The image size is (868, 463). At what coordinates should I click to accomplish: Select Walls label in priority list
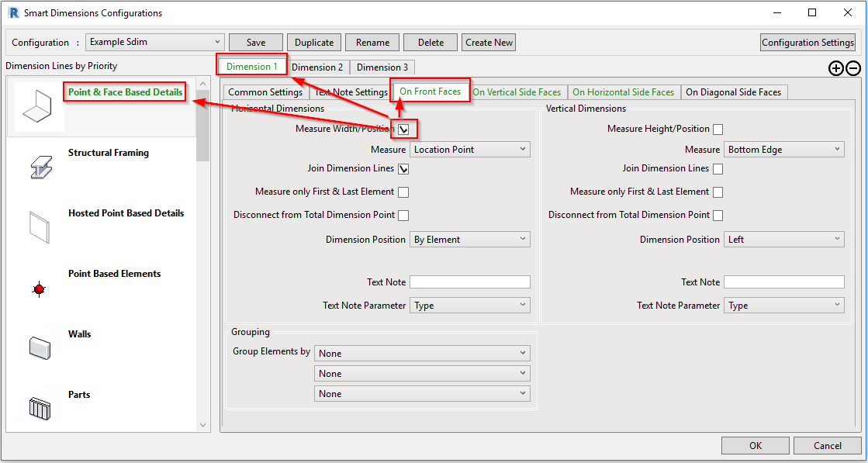[79, 334]
